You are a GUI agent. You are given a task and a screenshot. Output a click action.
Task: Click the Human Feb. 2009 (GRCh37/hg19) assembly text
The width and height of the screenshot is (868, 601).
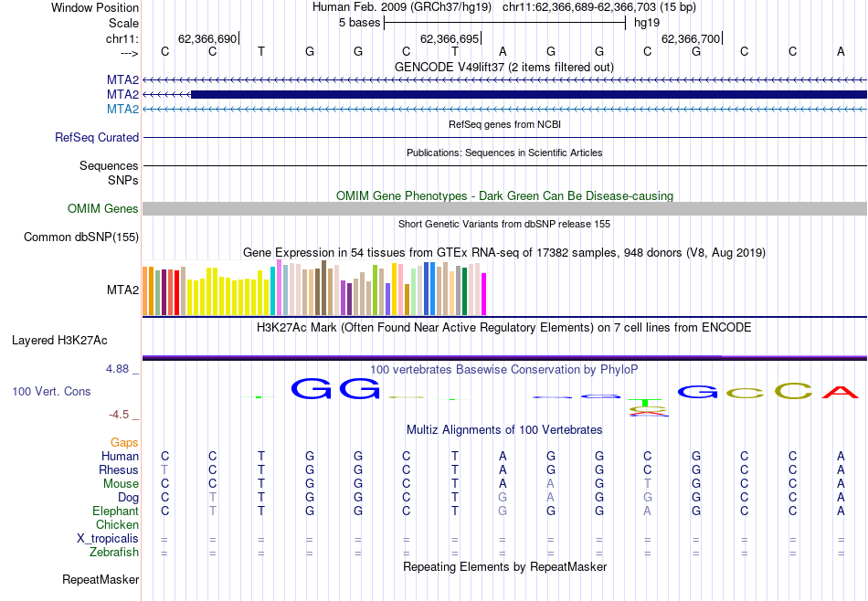coord(402,7)
